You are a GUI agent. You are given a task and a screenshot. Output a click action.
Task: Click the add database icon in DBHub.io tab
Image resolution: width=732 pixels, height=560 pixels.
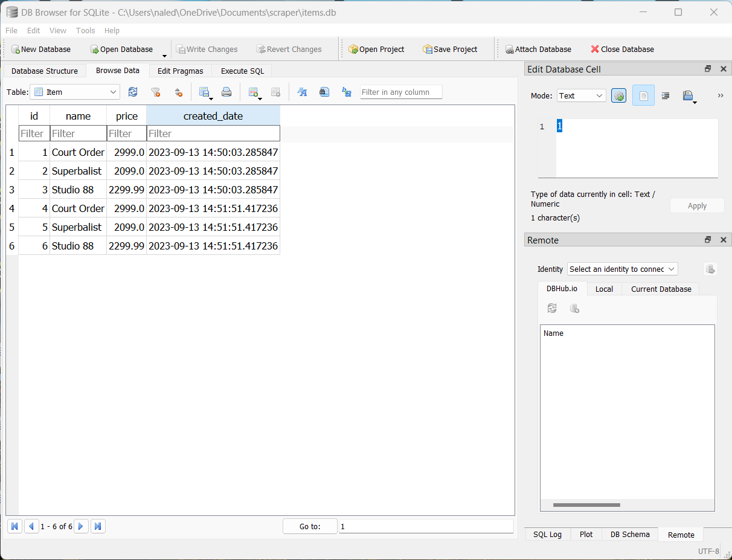click(x=574, y=308)
